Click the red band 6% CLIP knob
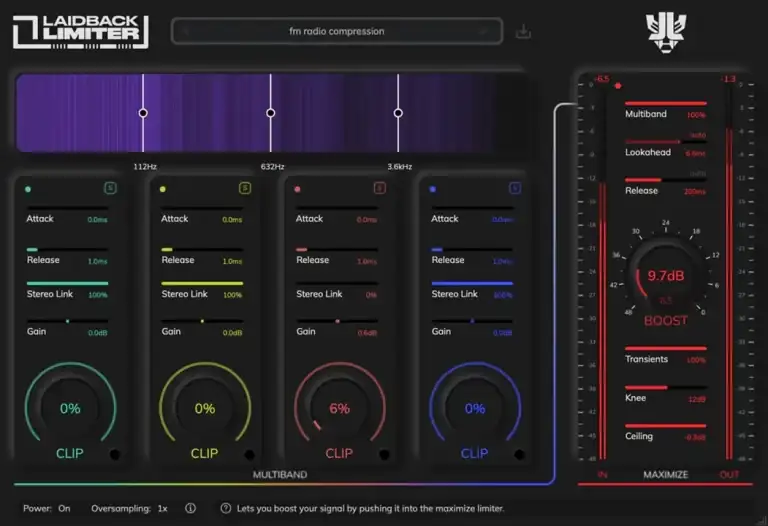This screenshot has height=526, width=768. (x=339, y=407)
